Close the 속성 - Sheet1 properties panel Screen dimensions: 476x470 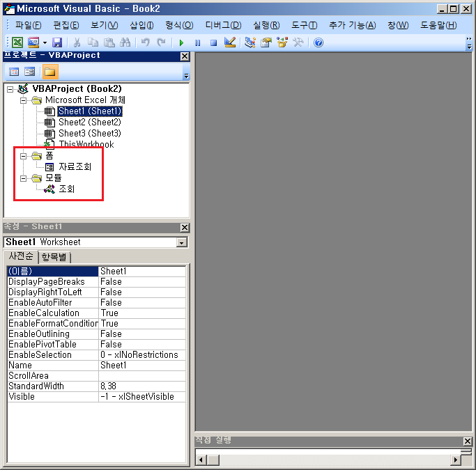point(185,228)
